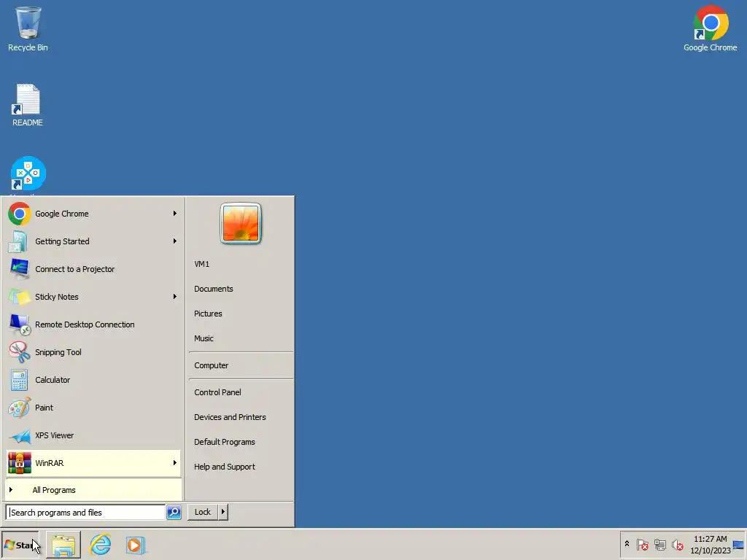Select the game controller desktop shortcut
Viewport: 747px width, 560px height.
(x=28, y=174)
